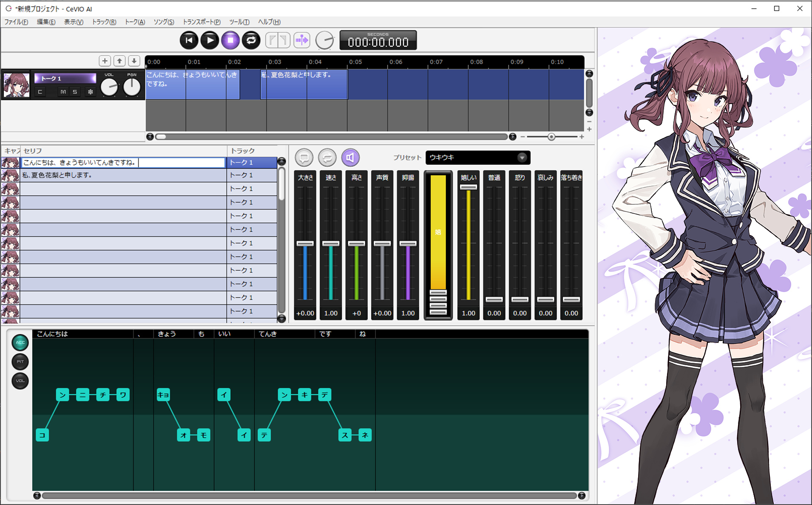Open the ツール menu
The image size is (812, 505).
pos(239,22)
